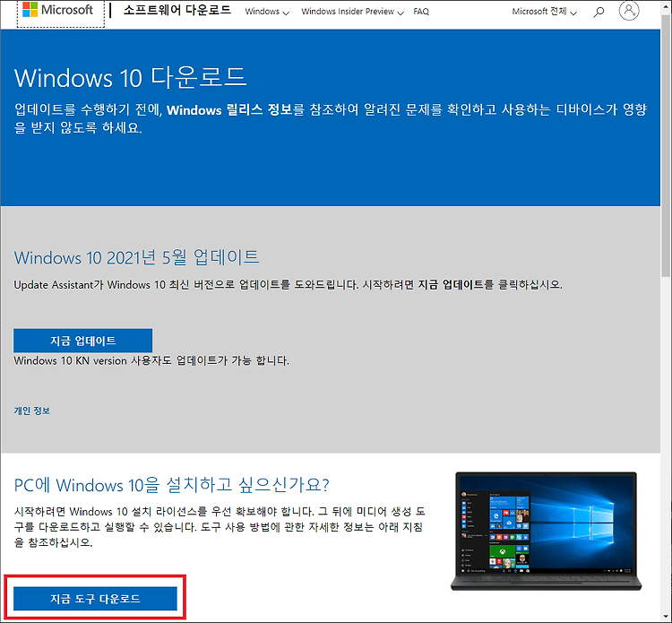
Task: Click the account sign-in avatar icon
Action: point(629,10)
